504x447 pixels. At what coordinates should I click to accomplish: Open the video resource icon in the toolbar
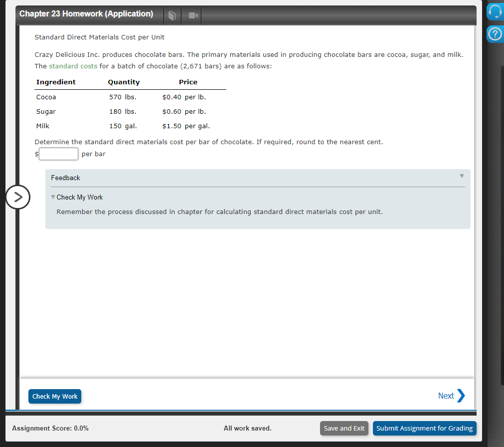point(191,14)
